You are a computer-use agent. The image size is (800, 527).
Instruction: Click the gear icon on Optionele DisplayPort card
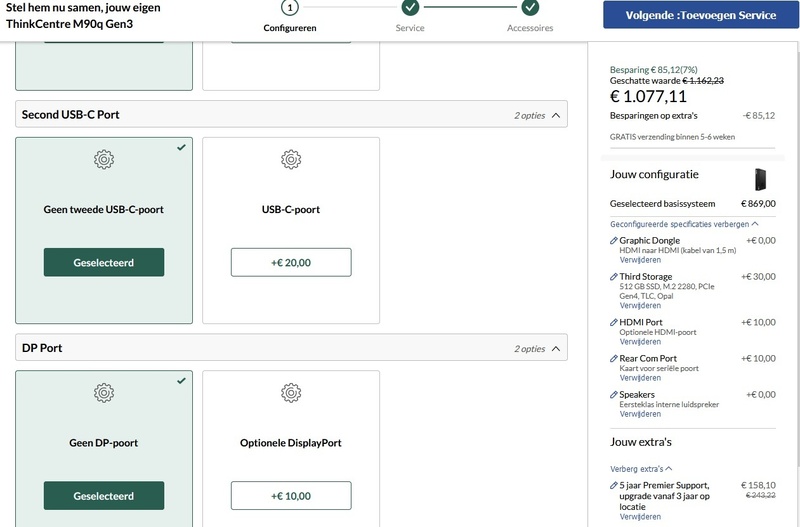coord(291,392)
